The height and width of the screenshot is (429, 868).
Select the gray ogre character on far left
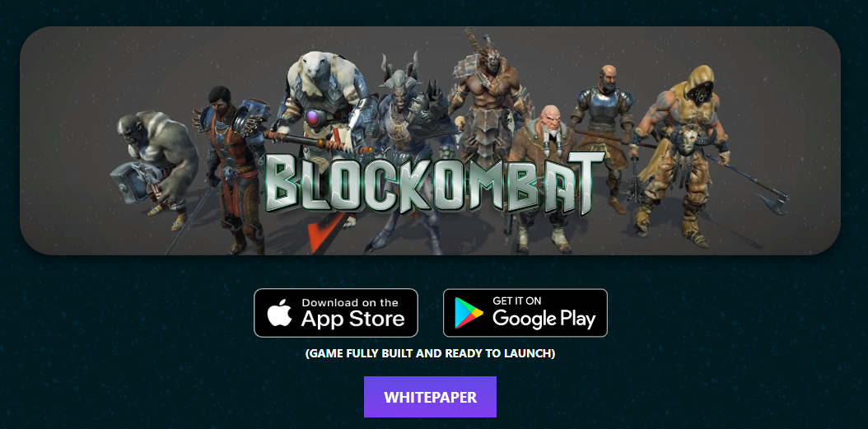156,166
